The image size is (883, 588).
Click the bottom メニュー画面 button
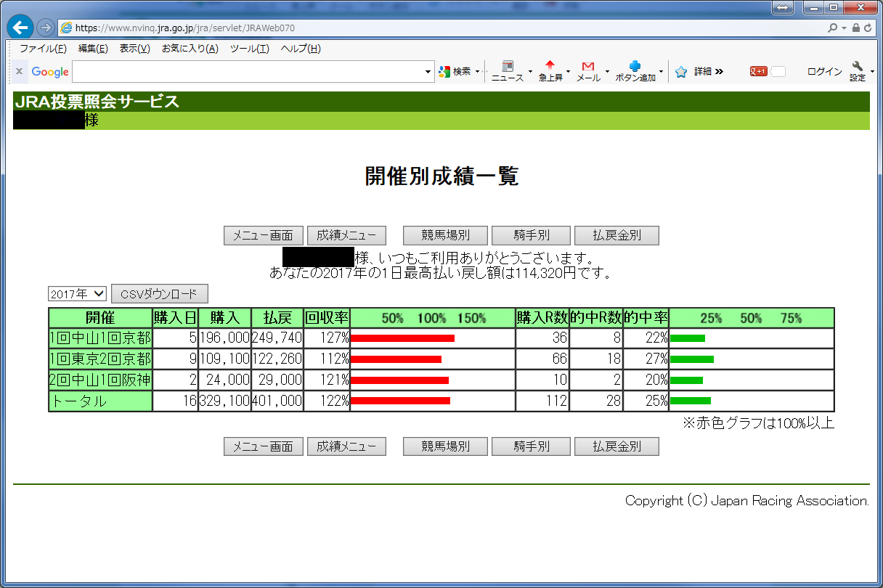pos(264,446)
